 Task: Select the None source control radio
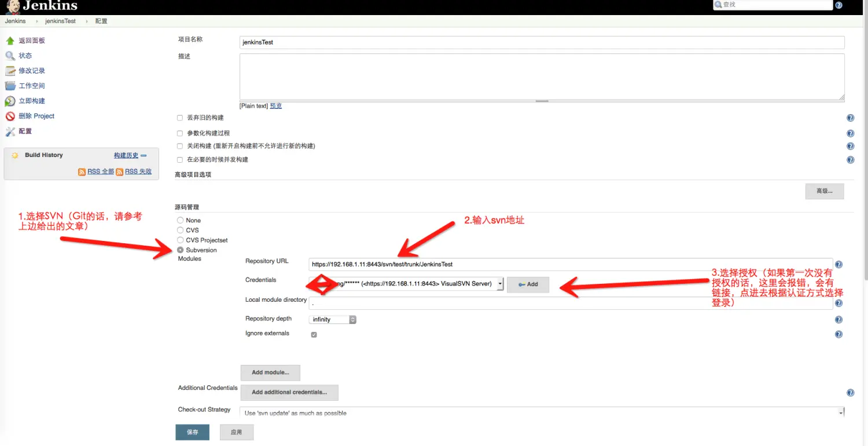pos(180,220)
